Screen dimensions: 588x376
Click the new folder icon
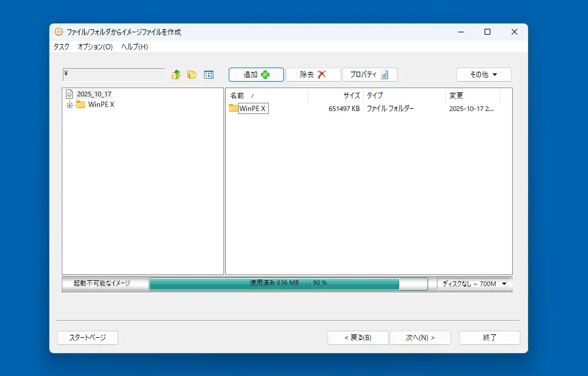(x=192, y=75)
